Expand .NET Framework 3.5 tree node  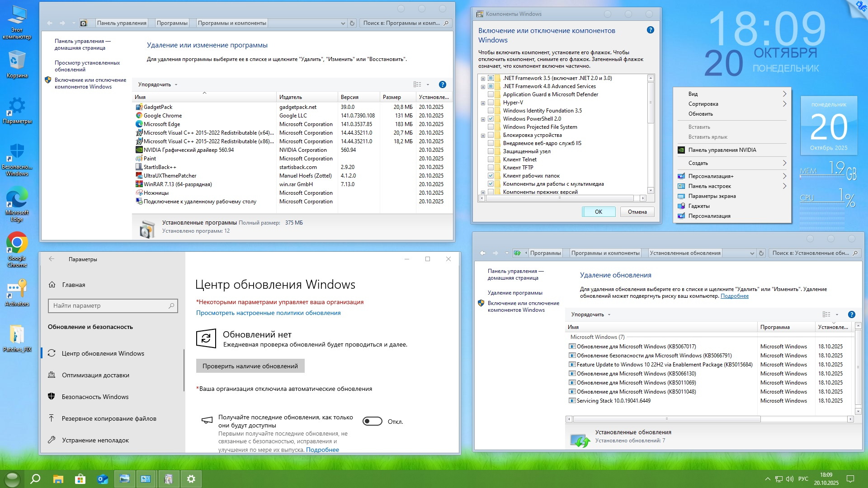(x=483, y=79)
